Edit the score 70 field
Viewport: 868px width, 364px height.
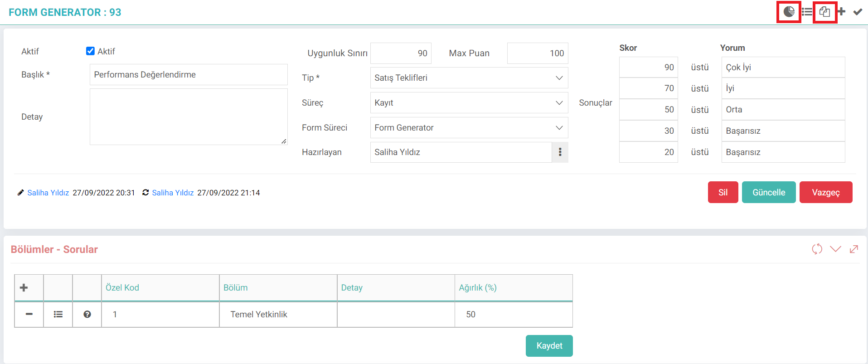(x=649, y=88)
